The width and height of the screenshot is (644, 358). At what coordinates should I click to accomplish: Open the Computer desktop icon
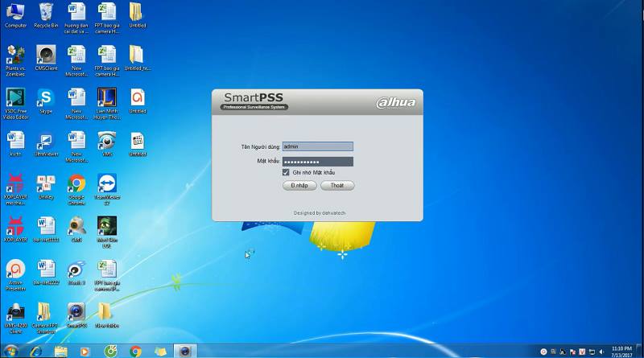(15, 15)
